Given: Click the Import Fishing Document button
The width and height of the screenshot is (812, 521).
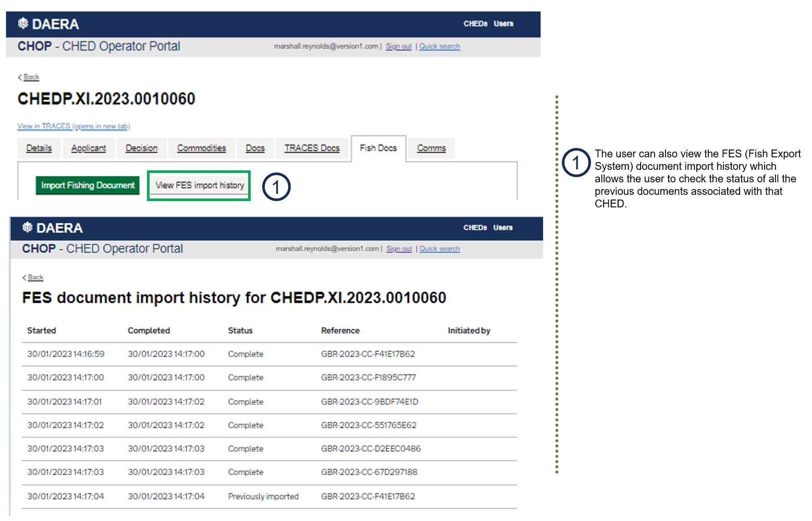Looking at the screenshot, I should pyautogui.click(x=88, y=185).
